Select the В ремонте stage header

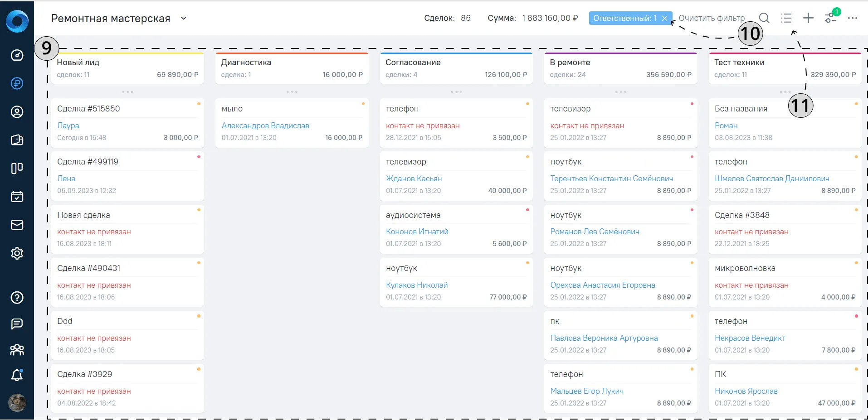click(620, 68)
